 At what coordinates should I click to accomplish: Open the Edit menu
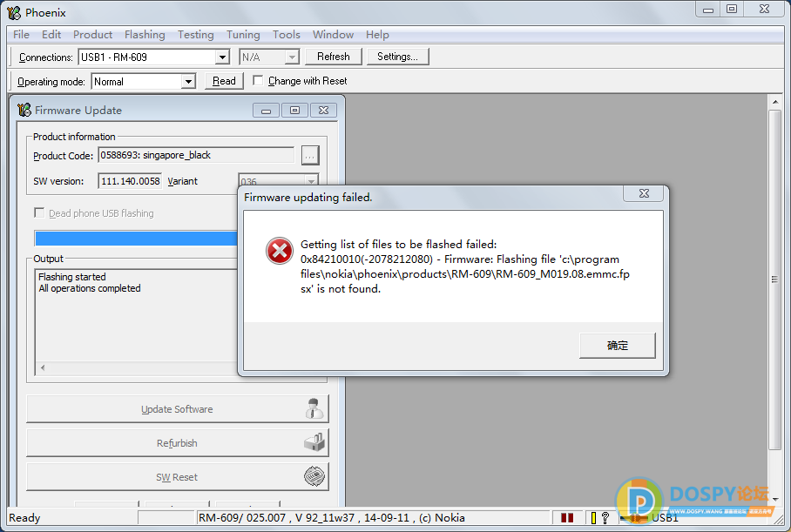pyautogui.click(x=51, y=34)
